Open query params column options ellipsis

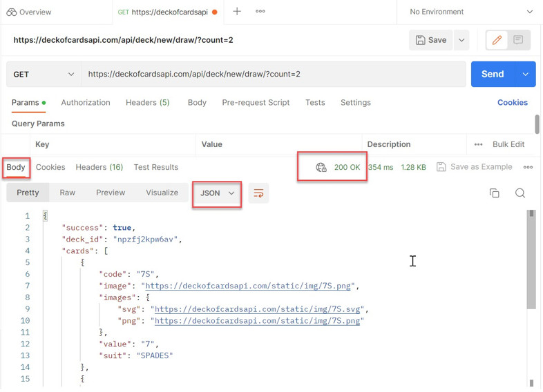pos(478,145)
